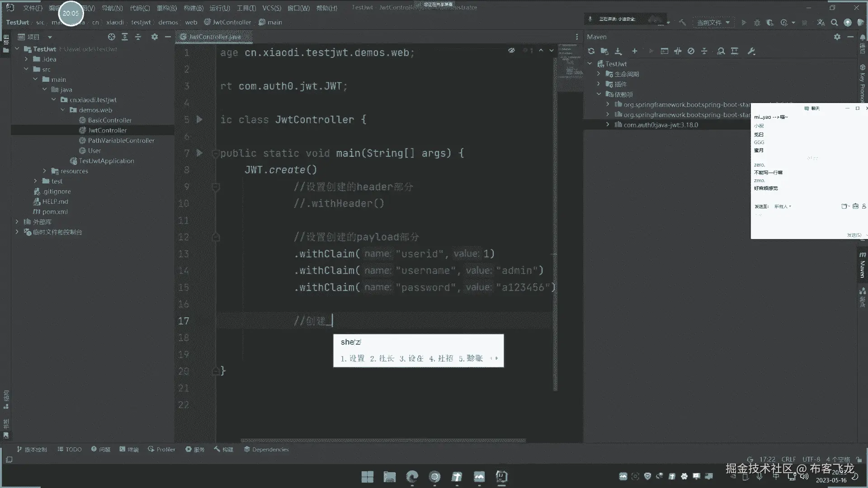Toggle Maven offline mode icon
Image resolution: width=868 pixels, height=488 pixels.
(677, 51)
